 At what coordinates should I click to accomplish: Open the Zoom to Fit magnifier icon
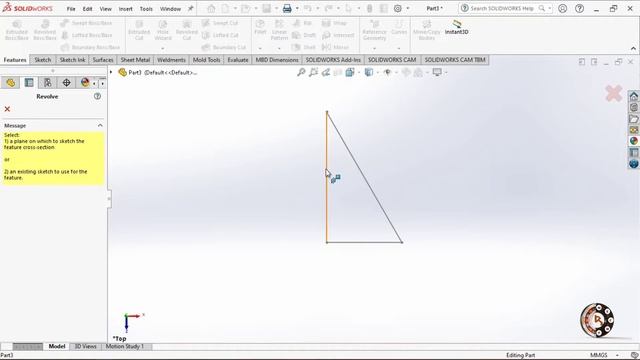[x=301, y=72]
